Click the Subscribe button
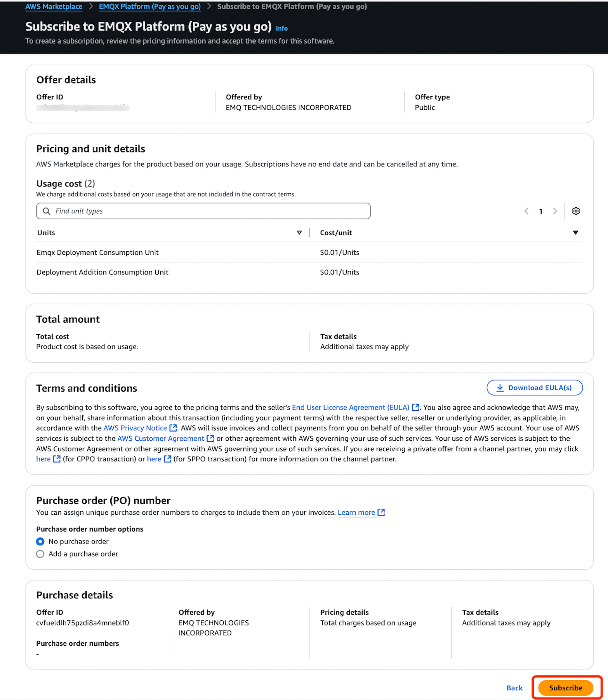 tap(565, 688)
